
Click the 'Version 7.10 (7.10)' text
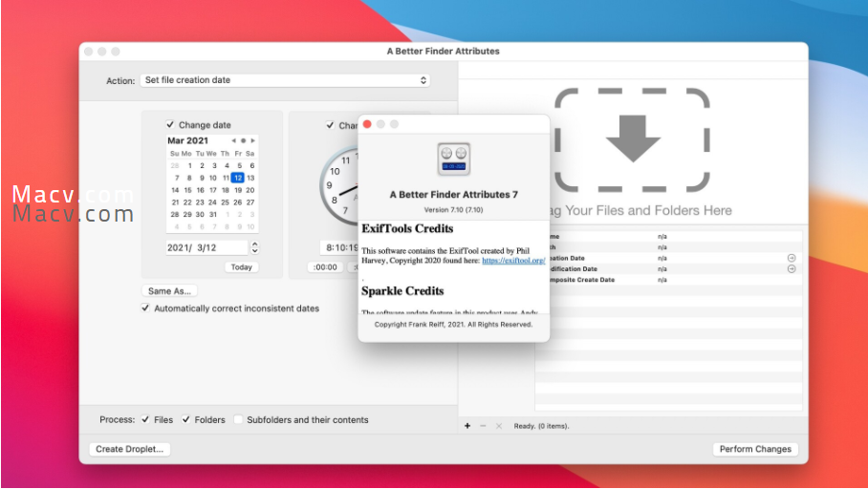pyautogui.click(x=453, y=210)
